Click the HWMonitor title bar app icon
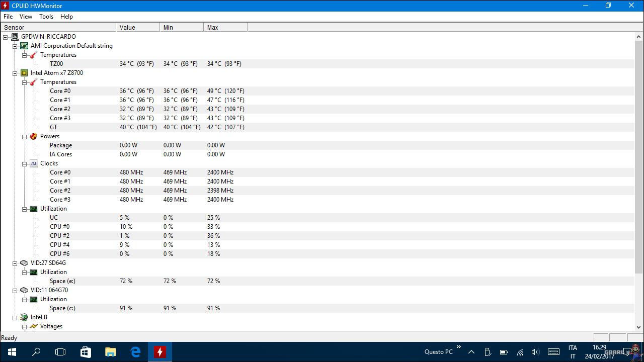Image resolution: width=644 pixels, height=362 pixels. click(5, 6)
